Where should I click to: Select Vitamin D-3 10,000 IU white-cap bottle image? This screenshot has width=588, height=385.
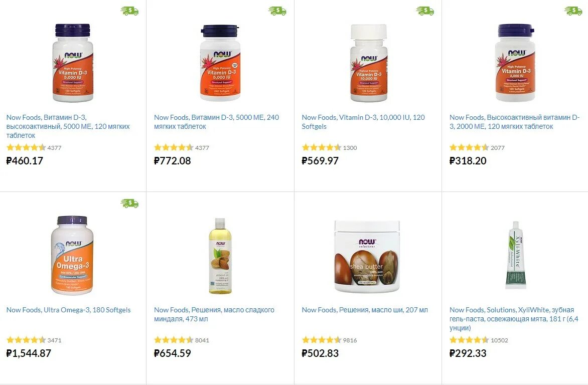click(369, 63)
